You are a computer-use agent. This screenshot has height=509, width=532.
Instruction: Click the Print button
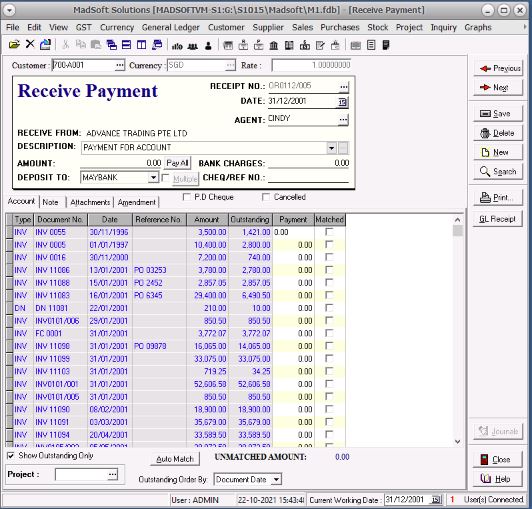498,197
